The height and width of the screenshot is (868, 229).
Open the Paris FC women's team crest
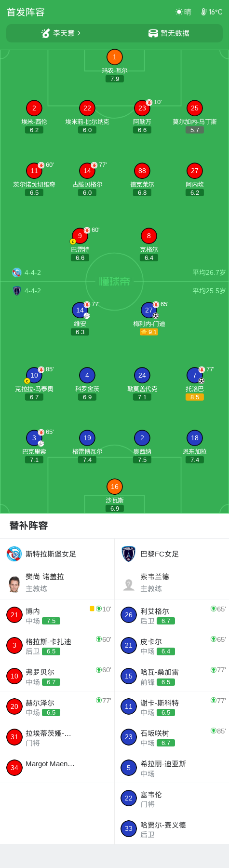coord(129,554)
